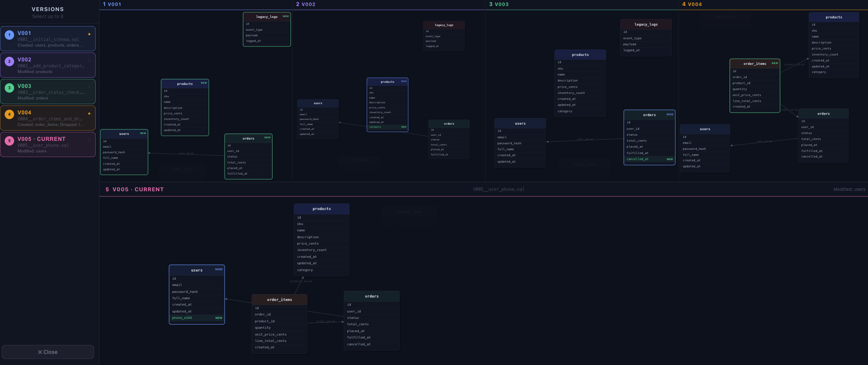868x365 pixels.
Task: Click the order_items table header in V004
Action: [755, 64]
